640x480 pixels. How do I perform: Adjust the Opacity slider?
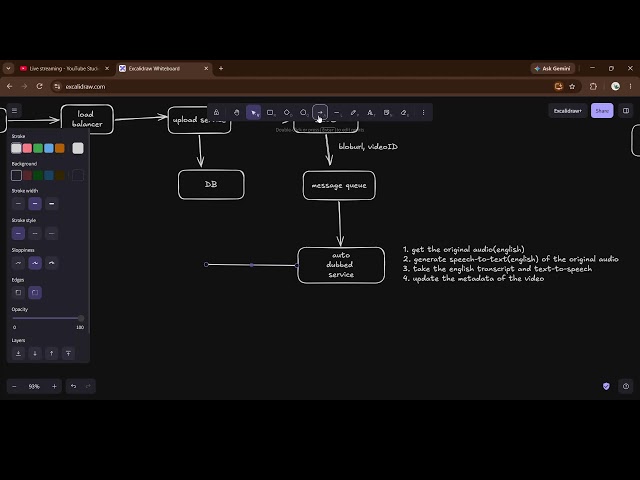click(48, 318)
